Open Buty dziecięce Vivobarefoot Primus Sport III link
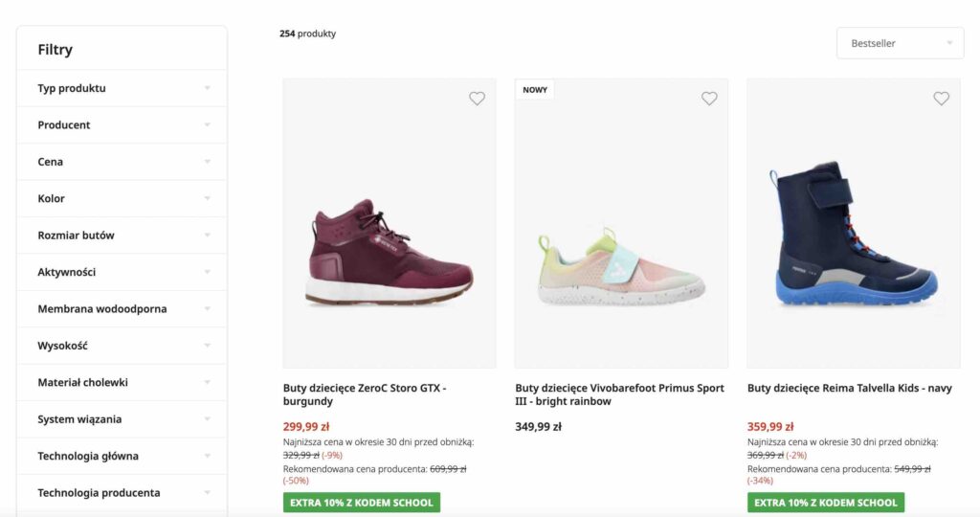980x517 pixels. point(619,394)
